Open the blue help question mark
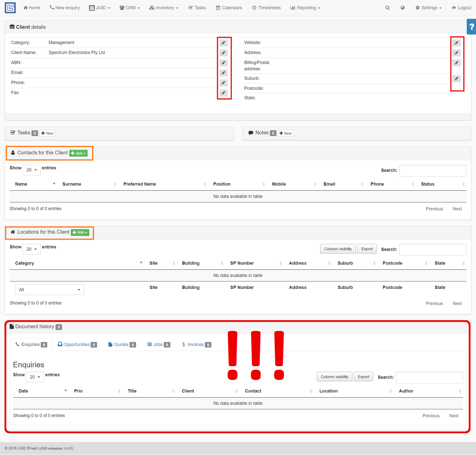Viewport: 476px width, 455px height. [471, 27]
